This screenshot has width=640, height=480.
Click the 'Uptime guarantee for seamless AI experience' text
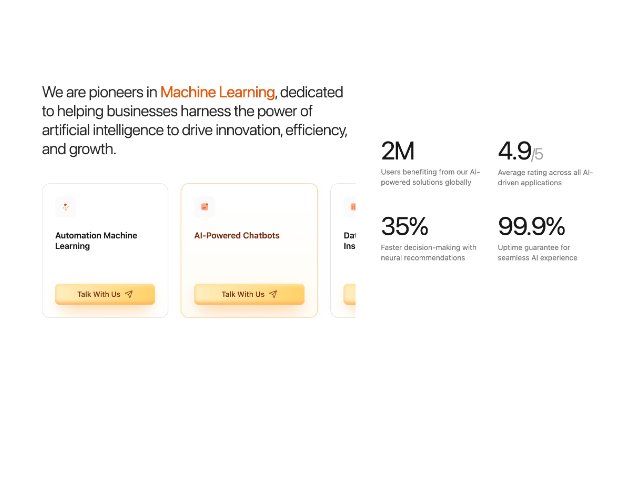[x=538, y=252]
